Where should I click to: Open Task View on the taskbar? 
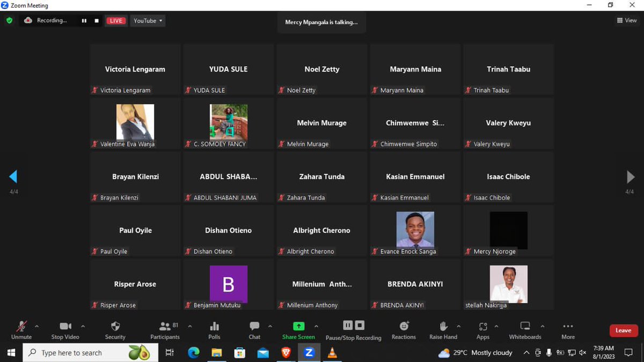(170, 352)
